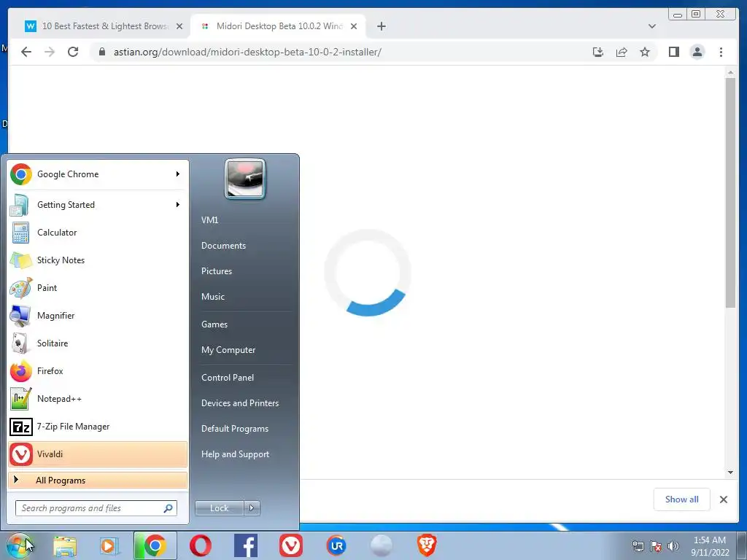Open Games from the Start menu
Viewport: 747px width, 560px height.
click(214, 324)
